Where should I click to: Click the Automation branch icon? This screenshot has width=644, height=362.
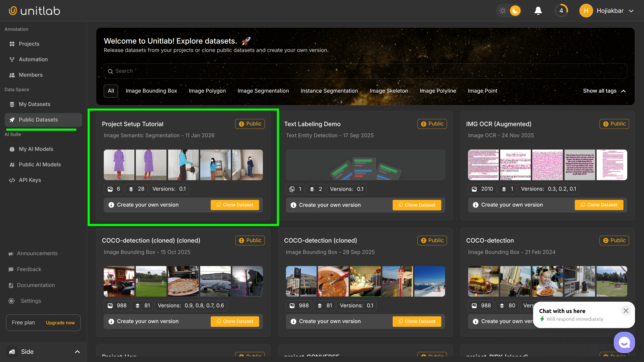pyautogui.click(x=12, y=59)
